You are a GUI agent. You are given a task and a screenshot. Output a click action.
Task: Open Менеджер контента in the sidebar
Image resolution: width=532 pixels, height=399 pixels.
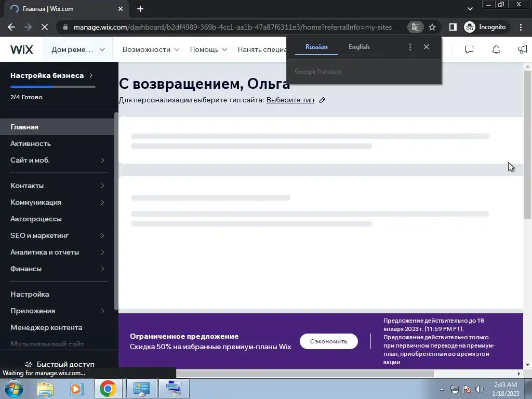[57, 327]
